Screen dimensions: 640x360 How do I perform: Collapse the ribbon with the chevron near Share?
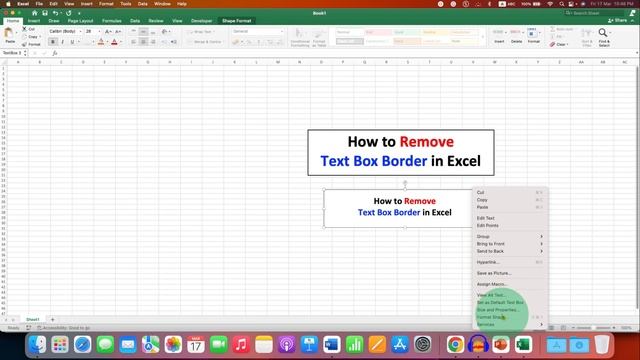(633, 20)
